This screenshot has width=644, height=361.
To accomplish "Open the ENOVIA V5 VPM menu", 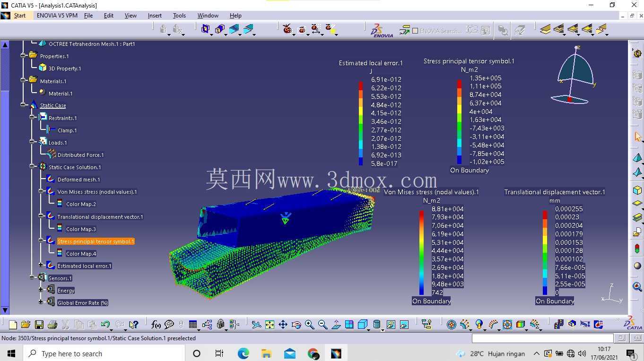I will [57, 16].
